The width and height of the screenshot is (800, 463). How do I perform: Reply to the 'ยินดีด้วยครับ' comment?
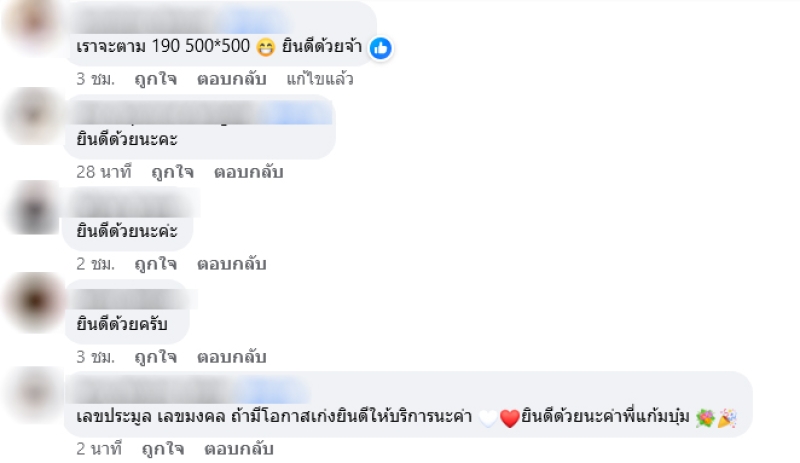click(x=232, y=357)
